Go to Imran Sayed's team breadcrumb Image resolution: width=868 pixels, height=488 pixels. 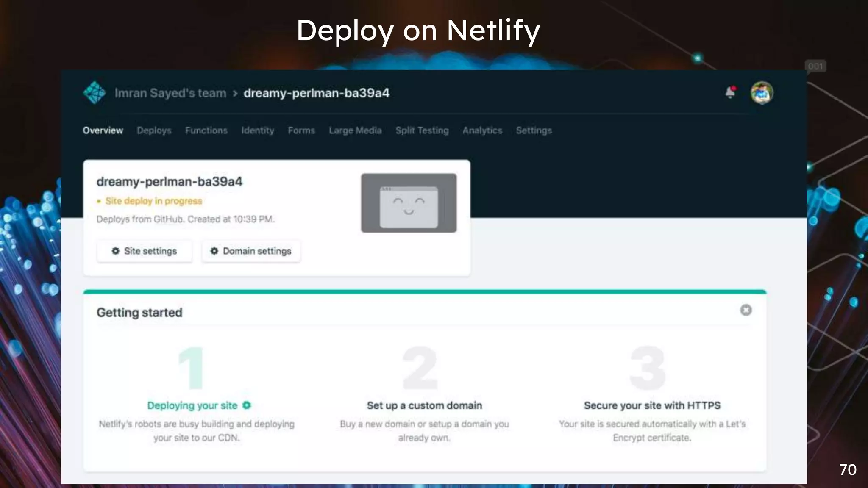click(170, 93)
